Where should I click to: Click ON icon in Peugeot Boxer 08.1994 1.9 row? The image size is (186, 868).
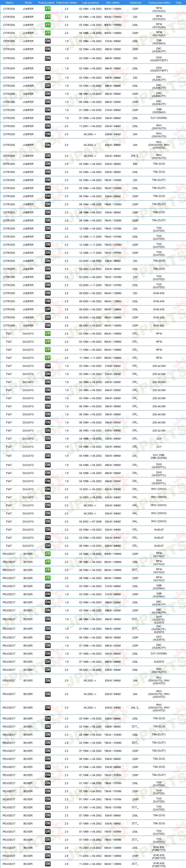[48, 638]
